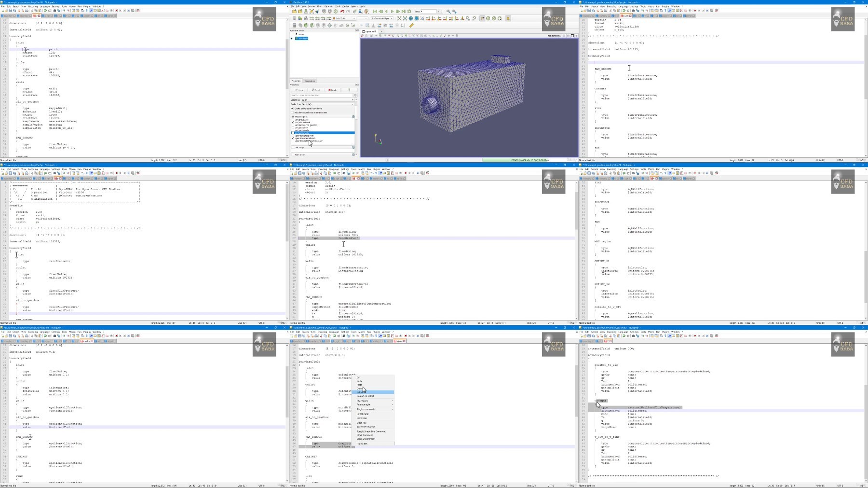This screenshot has width=868, height=488.
Task: Collapse the Mesh Regions section expander
Action: click(x=353, y=117)
